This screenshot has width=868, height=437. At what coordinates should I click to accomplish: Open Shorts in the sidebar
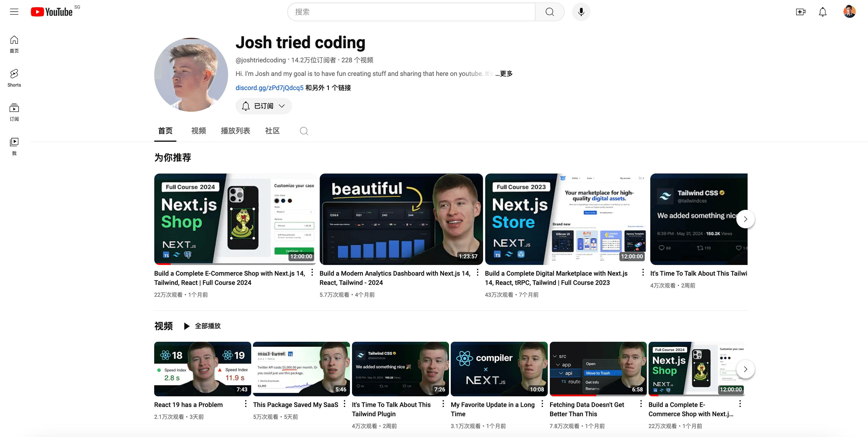coord(14,78)
